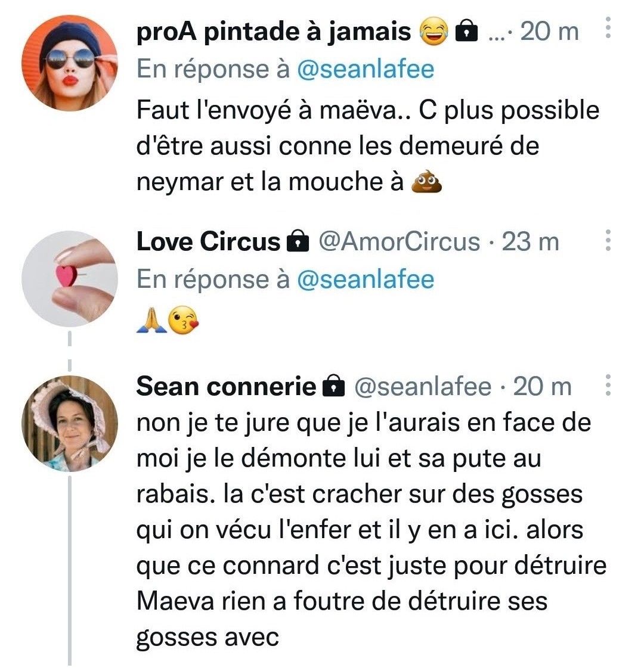Image resolution: width=644 pixels, height=671 pixels.
Task: Open the @AmorCircus handle
Action: point(399,241)
